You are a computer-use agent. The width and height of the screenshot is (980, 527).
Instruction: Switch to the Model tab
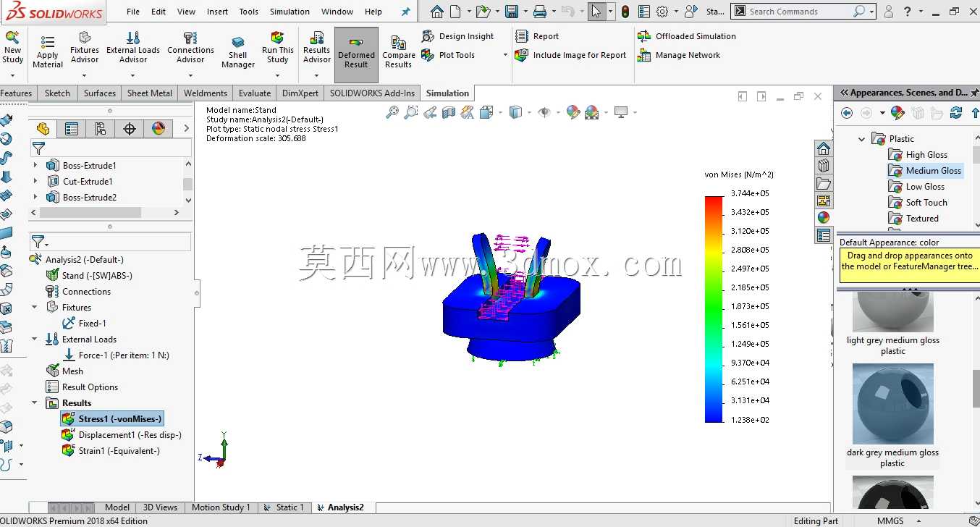(117, 507)
